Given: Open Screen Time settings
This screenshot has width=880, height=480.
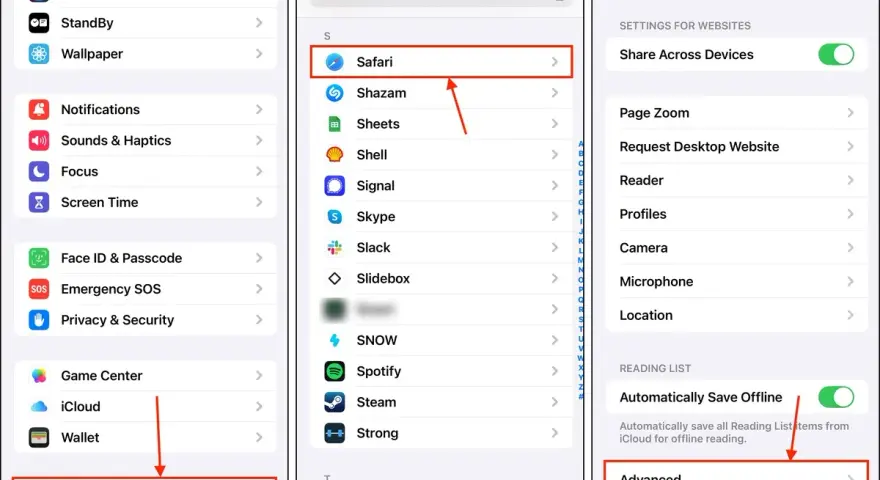Looking at the screenshot, I should click(x=145, y=202).
